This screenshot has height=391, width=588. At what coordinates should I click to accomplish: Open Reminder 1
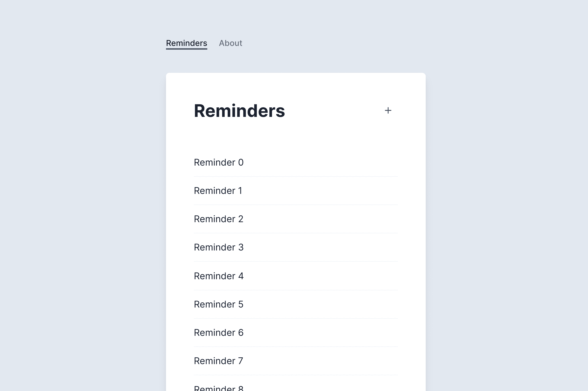click(296, 191)
